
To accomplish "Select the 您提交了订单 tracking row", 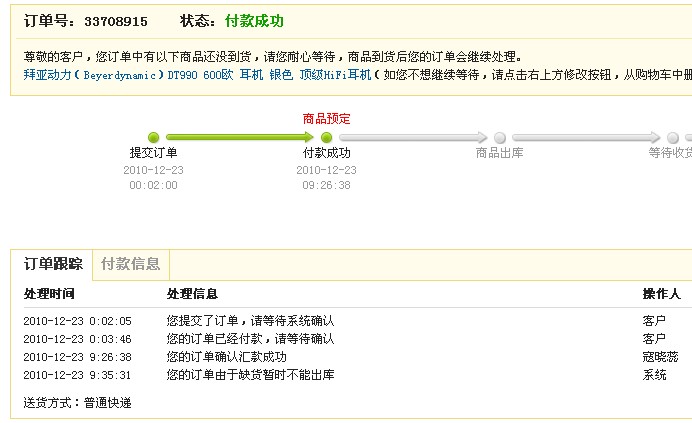I will coord(250,321).
